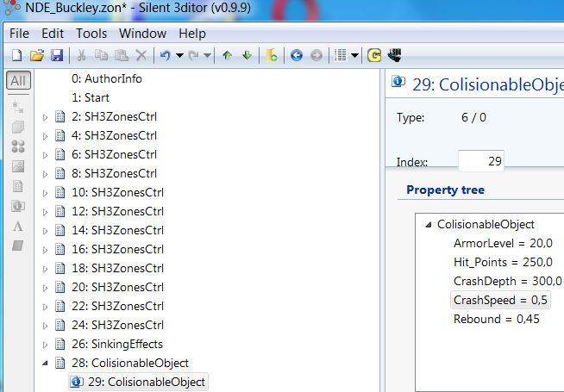Select the CrashSpeed = 0,5 property

click(500, 300)
